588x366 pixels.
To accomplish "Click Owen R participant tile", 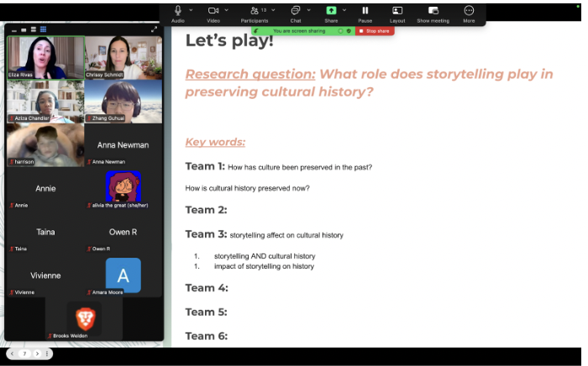I will pos(123,232).
